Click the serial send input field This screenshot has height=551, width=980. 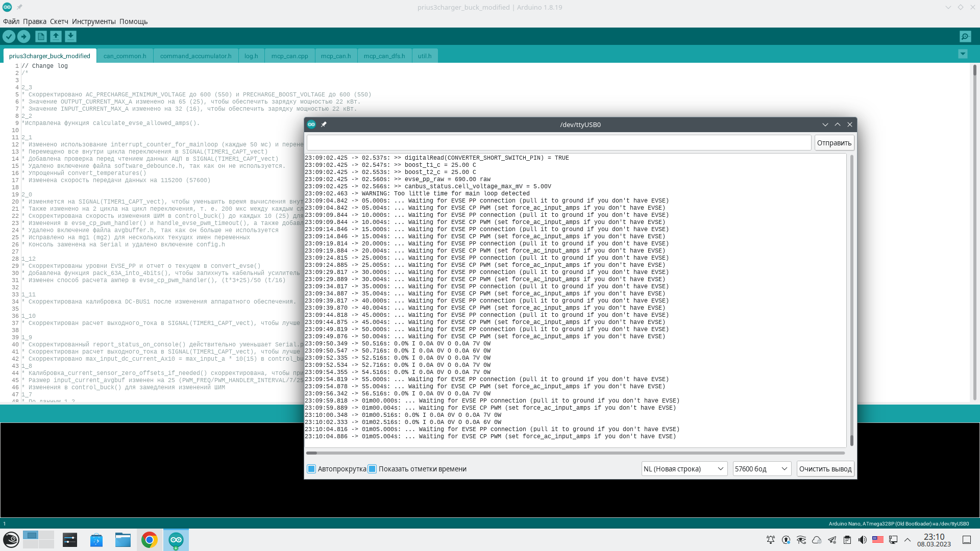pos(558,143)
